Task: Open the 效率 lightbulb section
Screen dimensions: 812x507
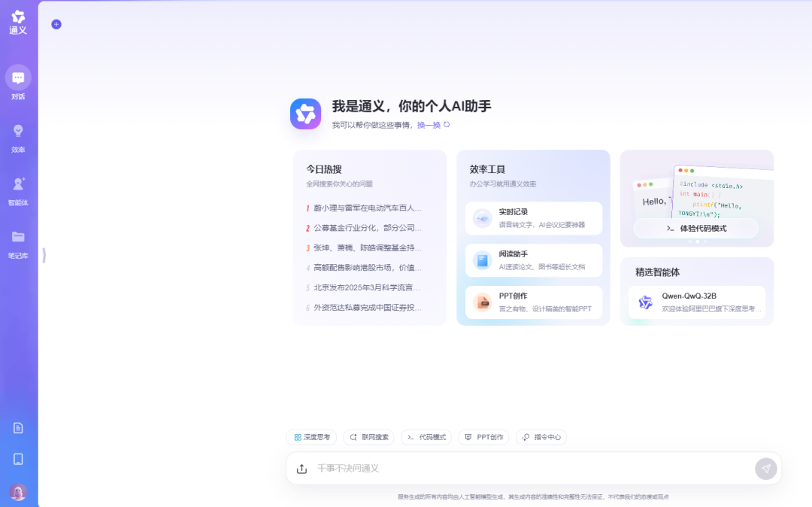Action: [x=18, y=139]
